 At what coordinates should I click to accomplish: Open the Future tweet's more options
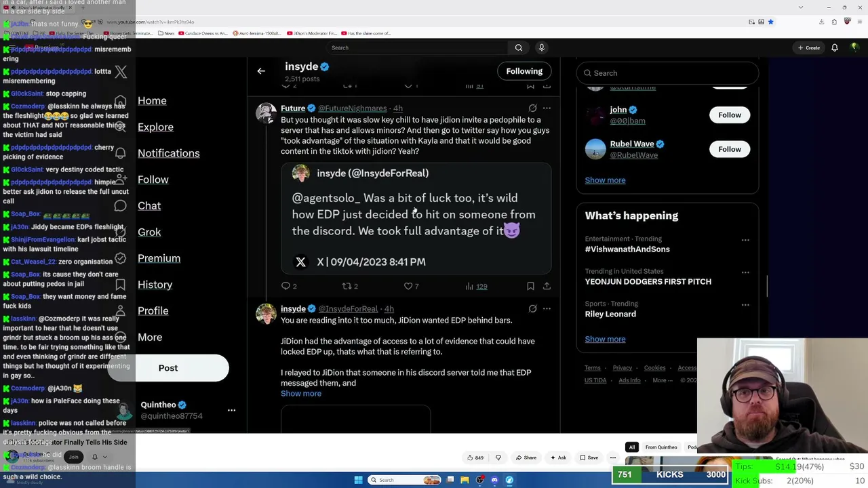(547, 108)
